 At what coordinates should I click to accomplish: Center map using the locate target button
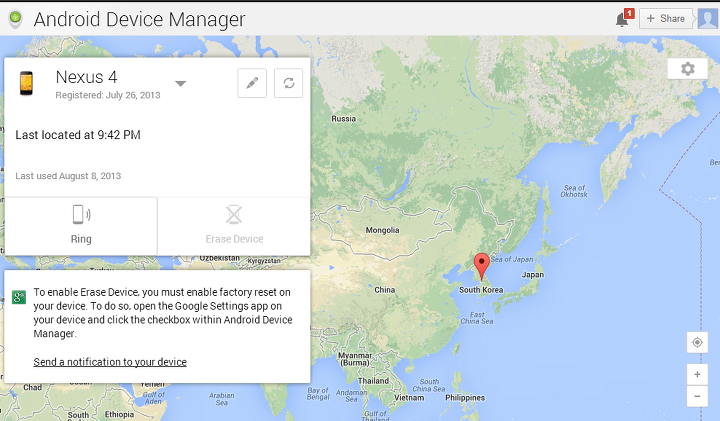click(x=697, y=342)
